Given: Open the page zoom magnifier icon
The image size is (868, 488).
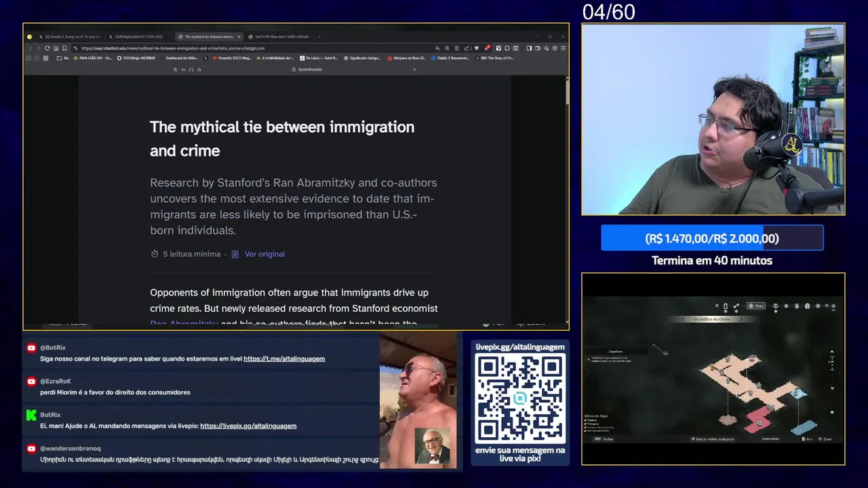Looking at the screenshot, I should pyautogui.click(x=447, y=48).
